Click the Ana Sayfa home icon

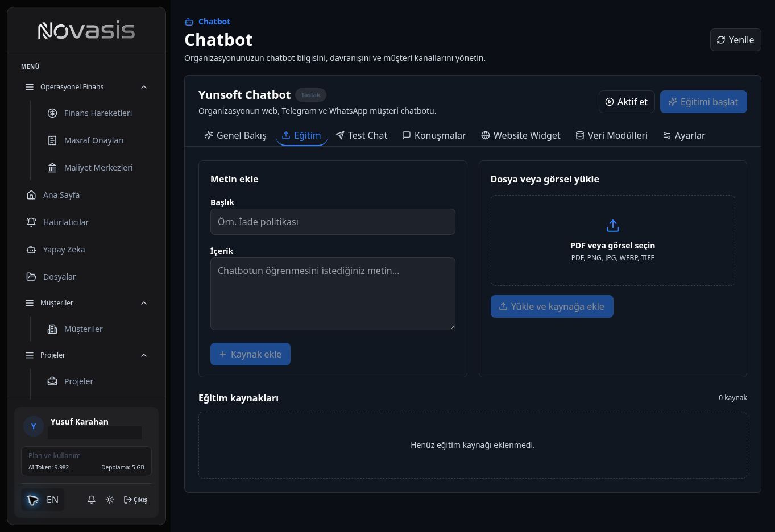[31, 195]
